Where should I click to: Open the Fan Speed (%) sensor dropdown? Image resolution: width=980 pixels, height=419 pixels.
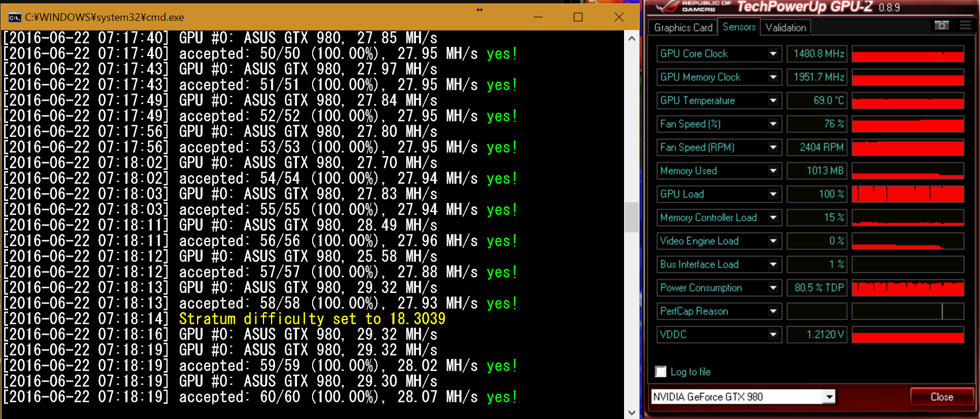tap(773, 124)
